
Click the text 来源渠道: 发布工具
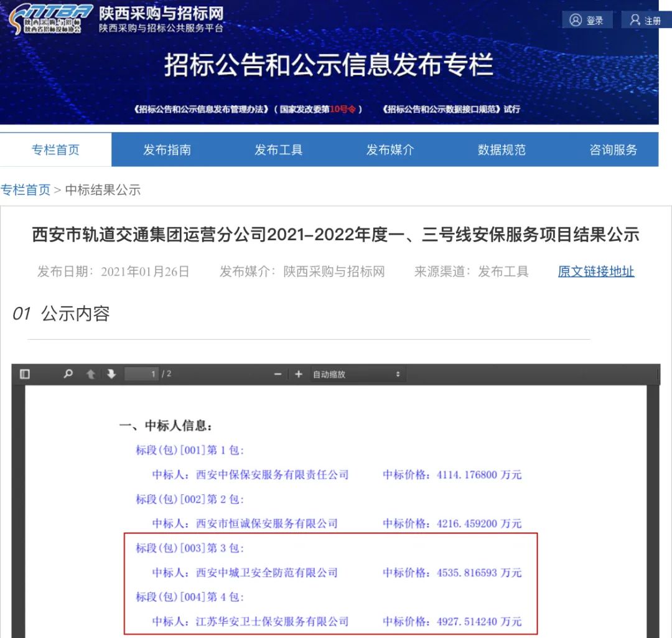pyautogui.click(x=472, y=271)
